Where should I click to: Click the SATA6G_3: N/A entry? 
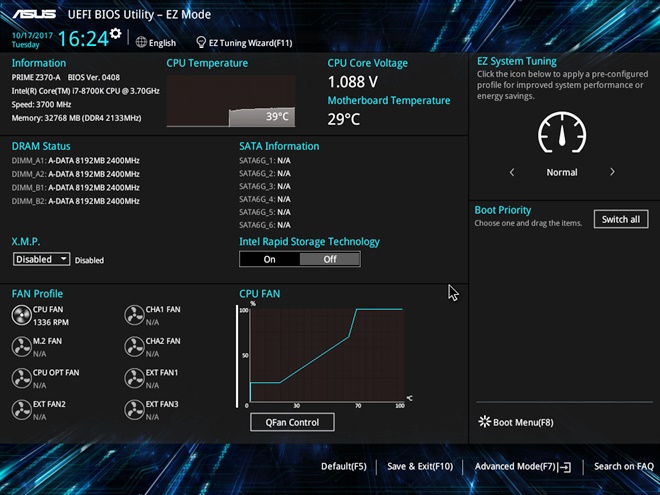(265, 186)
